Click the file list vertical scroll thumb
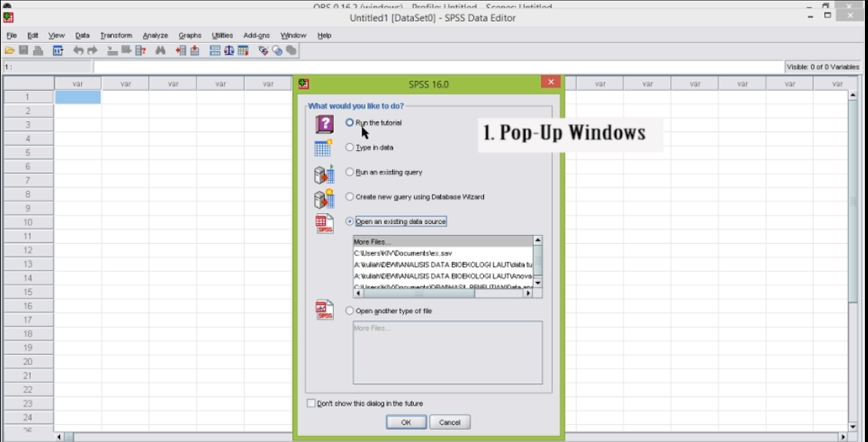The width and height of the screenshot is (868, 442). pyautogui.click(x=537, y=260)
